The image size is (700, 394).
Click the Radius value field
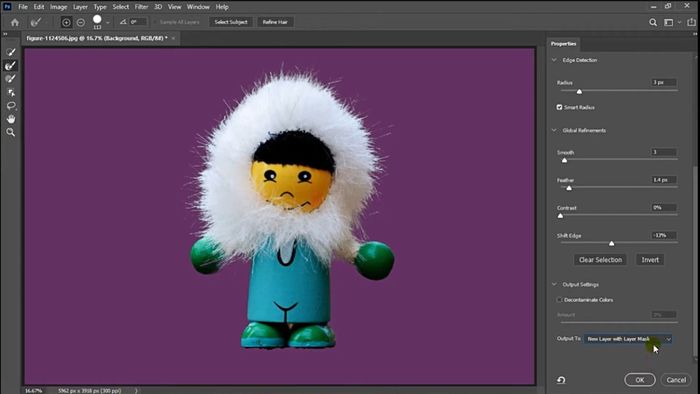point(664,83)
